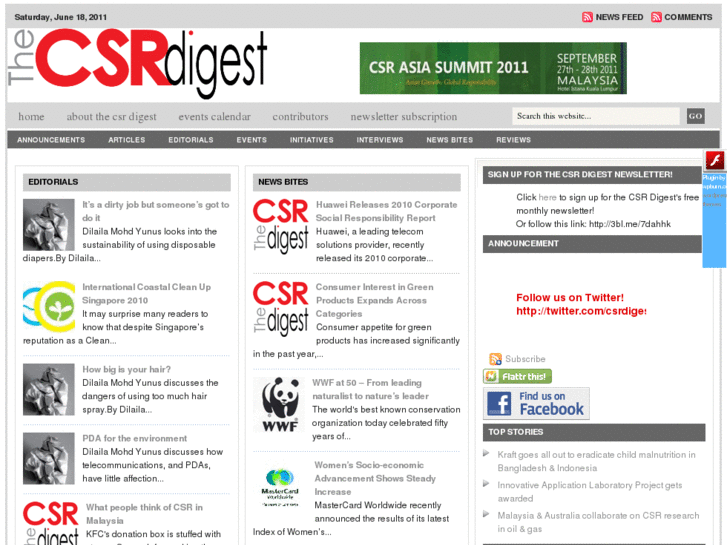Click the Subscribe RSS icon
Viewport: 727px width, 545px height.
pyautogui.click(x=495, y=359)
